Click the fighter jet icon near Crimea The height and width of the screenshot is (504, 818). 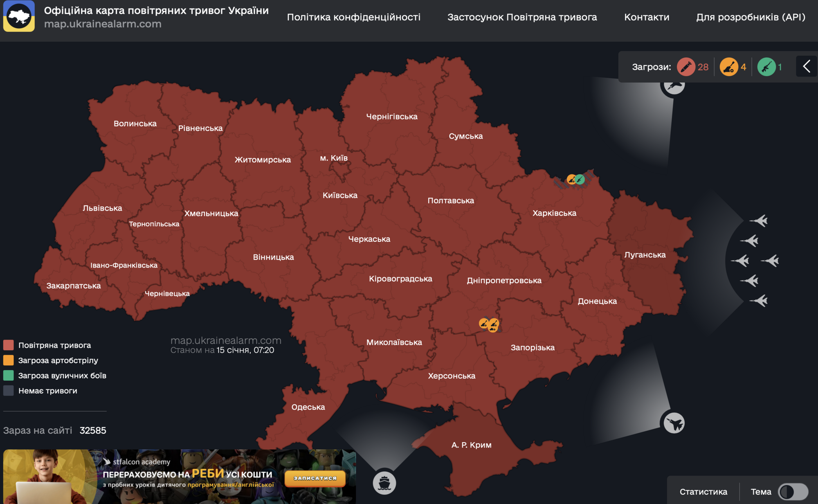point(674,423)
